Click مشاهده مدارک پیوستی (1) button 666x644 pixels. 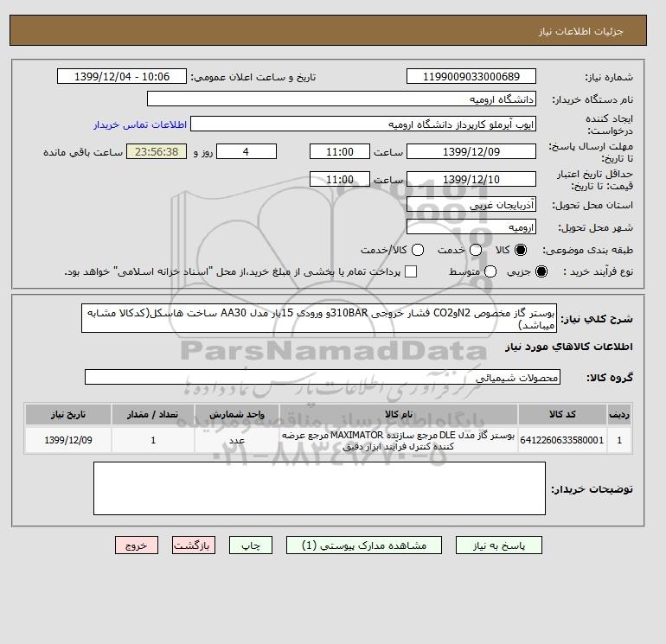(x=364, y=545)
